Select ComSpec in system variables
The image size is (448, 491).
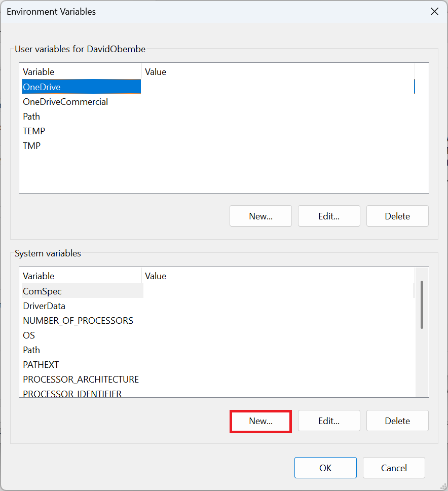pyautogui.click(x=42, y=291)
